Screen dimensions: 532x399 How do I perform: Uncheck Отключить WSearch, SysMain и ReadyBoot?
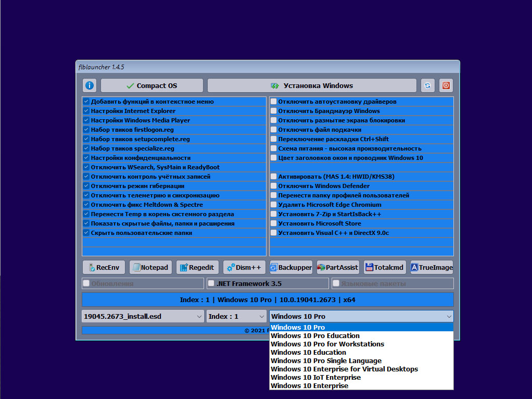pyautogui.click(x=86, y=167)
